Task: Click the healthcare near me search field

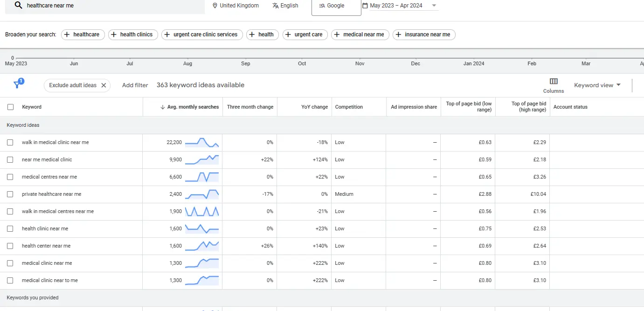Action: [112, 6]
